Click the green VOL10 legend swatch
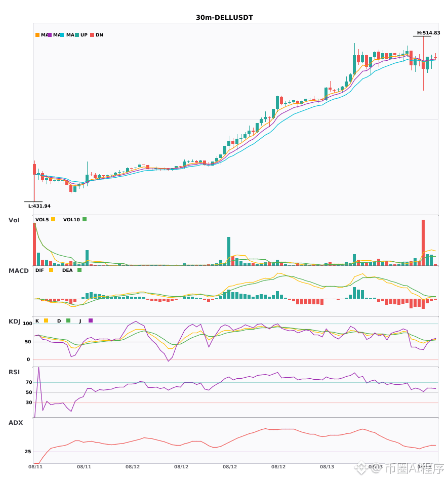Screen dimensions: 448x481 click(x=85, y=219)
